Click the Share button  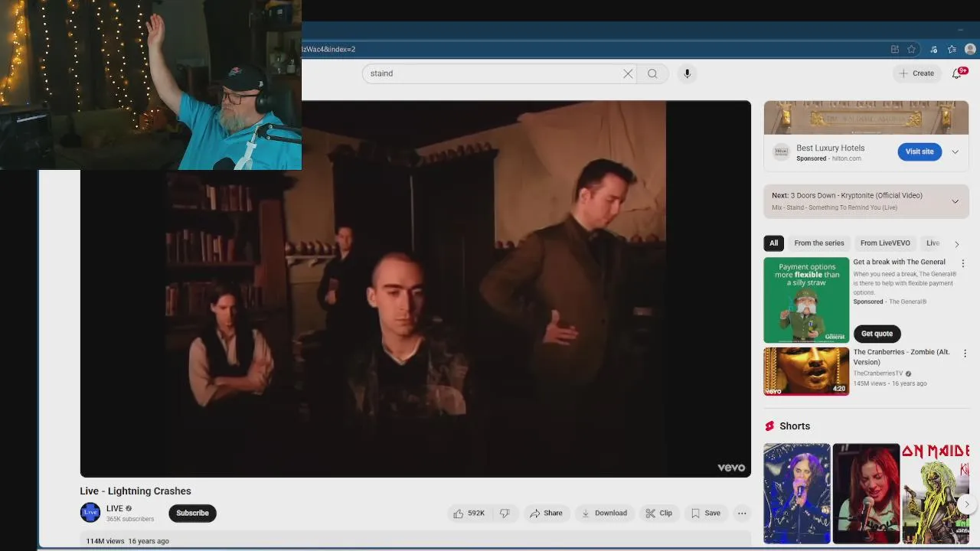546,513
